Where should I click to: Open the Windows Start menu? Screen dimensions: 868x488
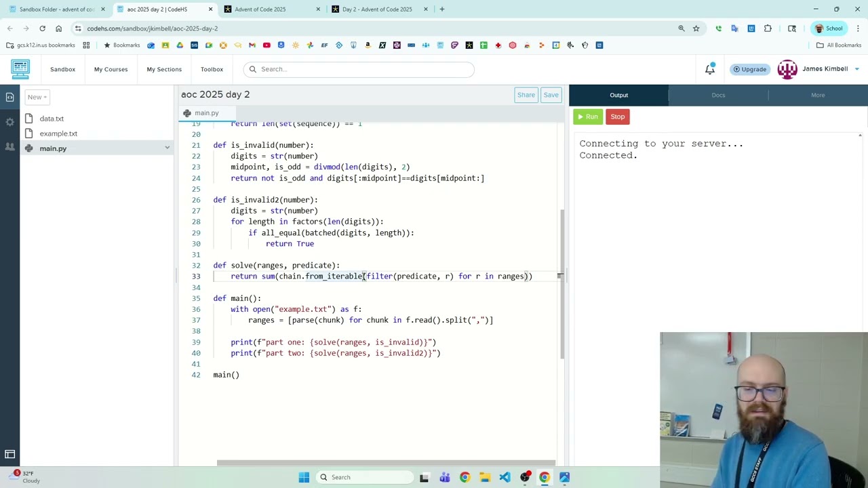coord(304,477)
